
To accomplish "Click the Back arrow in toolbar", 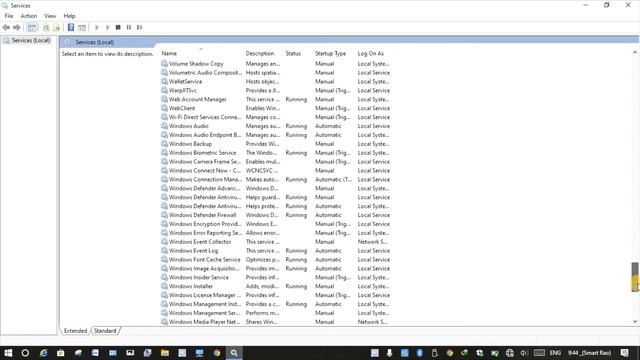I will click(6, 27).
